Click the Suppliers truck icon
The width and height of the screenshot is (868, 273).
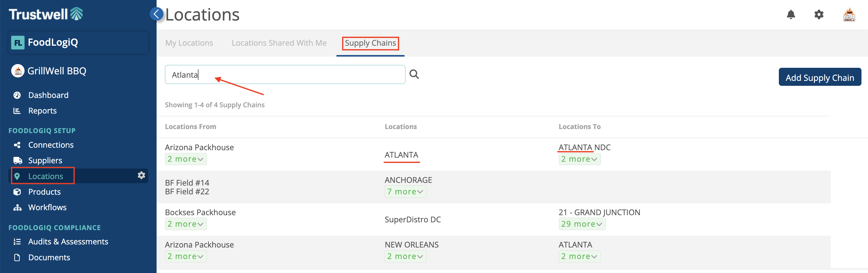(x=17, y=160)
